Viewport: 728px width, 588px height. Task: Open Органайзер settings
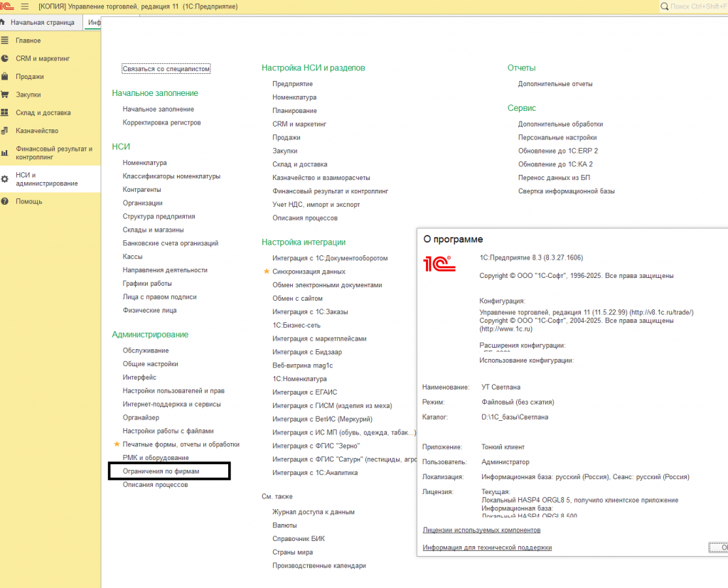coord(141,417)
